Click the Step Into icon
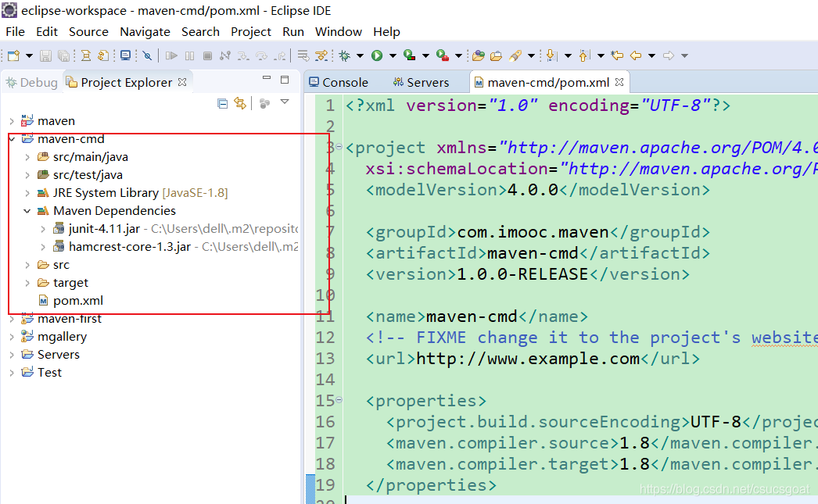 click(x=243, y=55)
